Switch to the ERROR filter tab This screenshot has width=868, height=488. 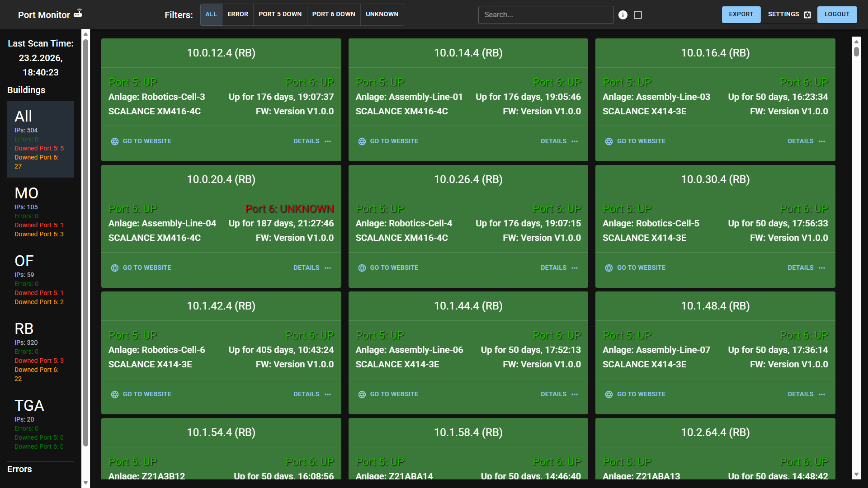coord(238,14)
